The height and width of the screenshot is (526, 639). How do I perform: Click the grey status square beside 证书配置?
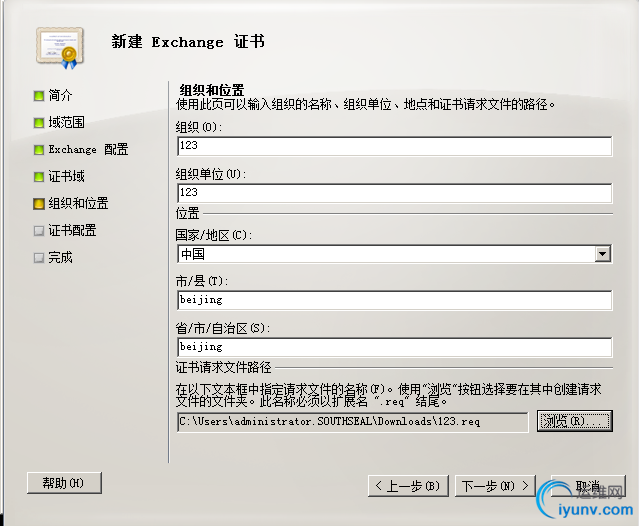(39, 231)
